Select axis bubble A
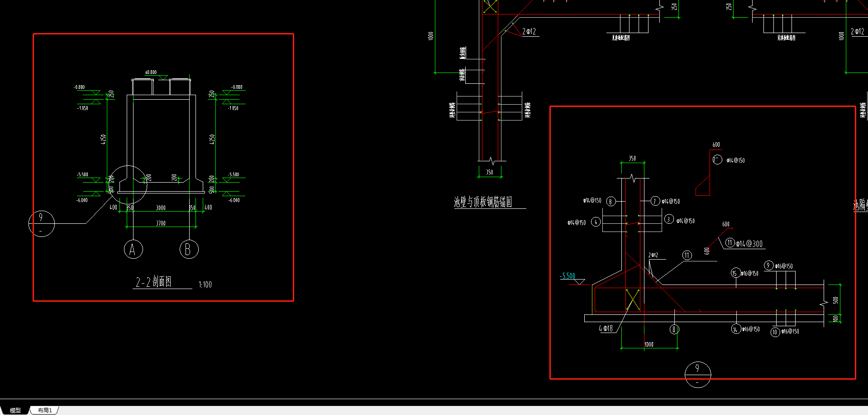 pyautogui.click(x=133, y=249)
